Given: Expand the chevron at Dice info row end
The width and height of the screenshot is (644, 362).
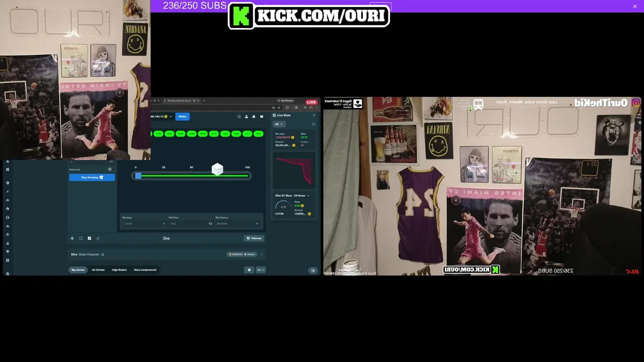Looking at the screenshot, I should [262, 254].
